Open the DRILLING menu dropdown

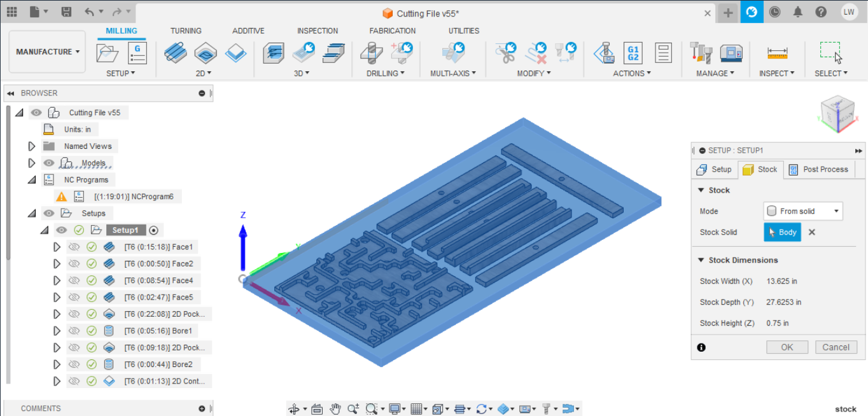click(x=386, y=73)
